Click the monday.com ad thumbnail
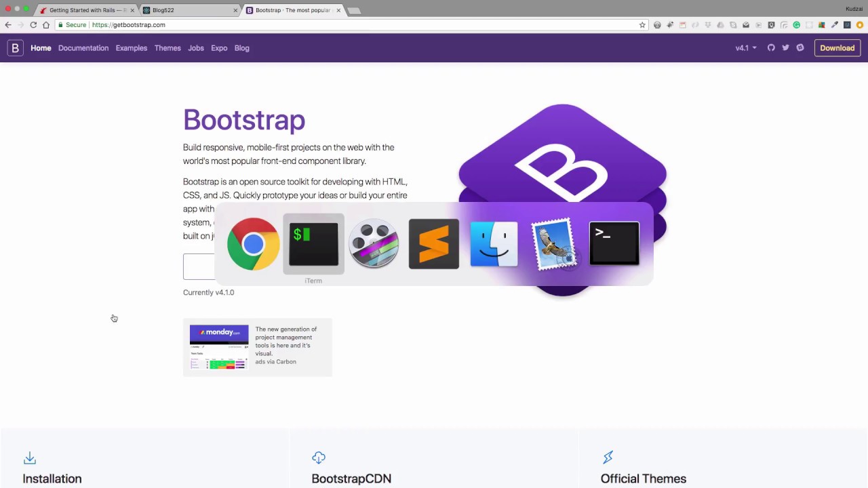 coord(219,347)
